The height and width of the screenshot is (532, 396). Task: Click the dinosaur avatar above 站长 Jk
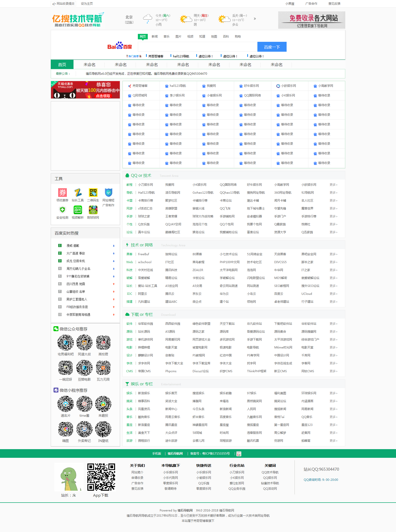pos(69,477)
